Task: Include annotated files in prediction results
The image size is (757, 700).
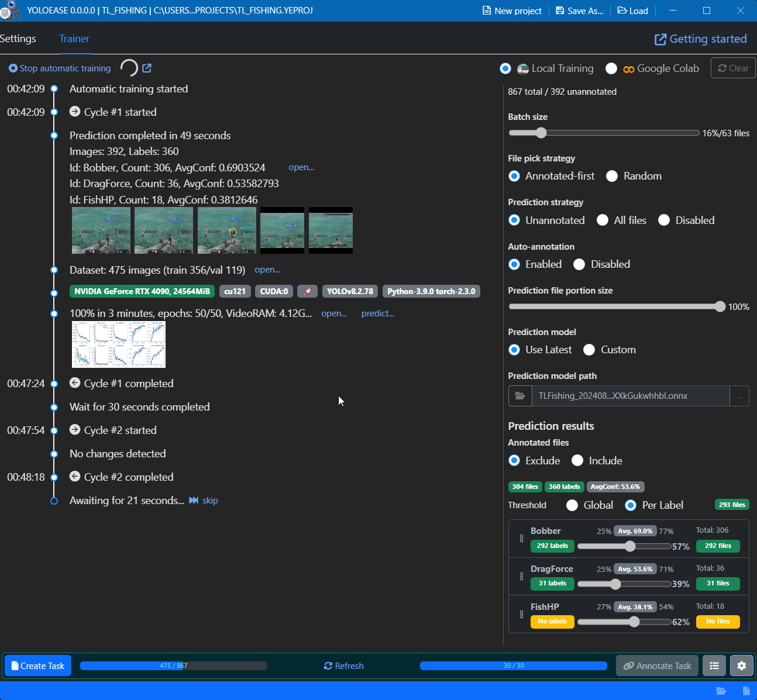Action: (x=577, y=460)
